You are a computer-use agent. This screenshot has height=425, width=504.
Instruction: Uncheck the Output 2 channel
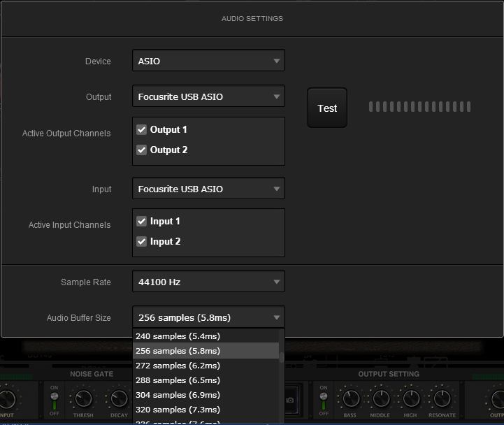tap(141, 150)
